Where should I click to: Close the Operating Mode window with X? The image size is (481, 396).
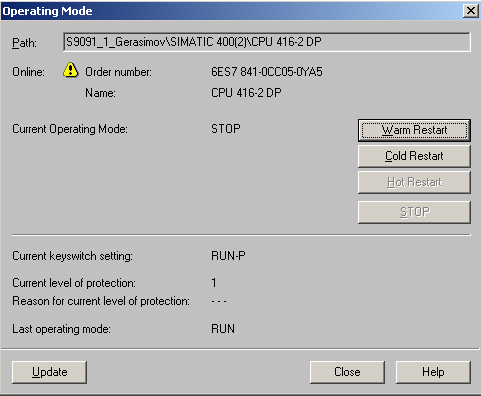(x=471, y=11)
